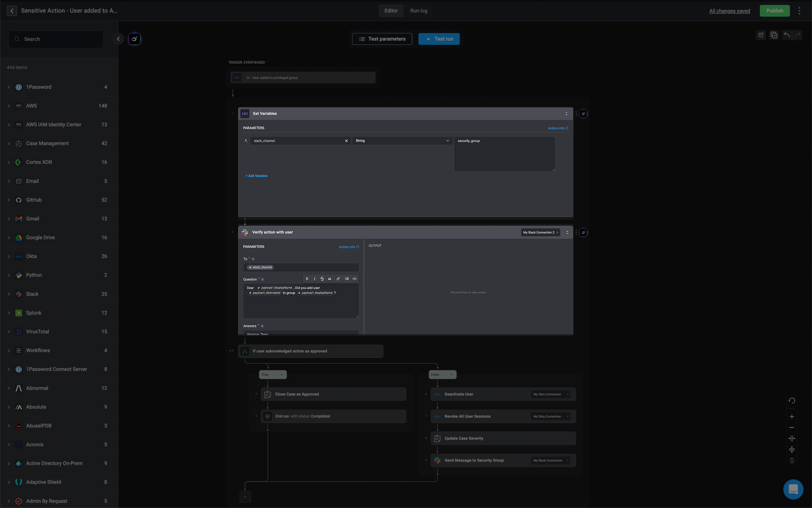Reset canvas view with circular arrow icon
Viewport: 812px width, 508px height.
point(792,400)
